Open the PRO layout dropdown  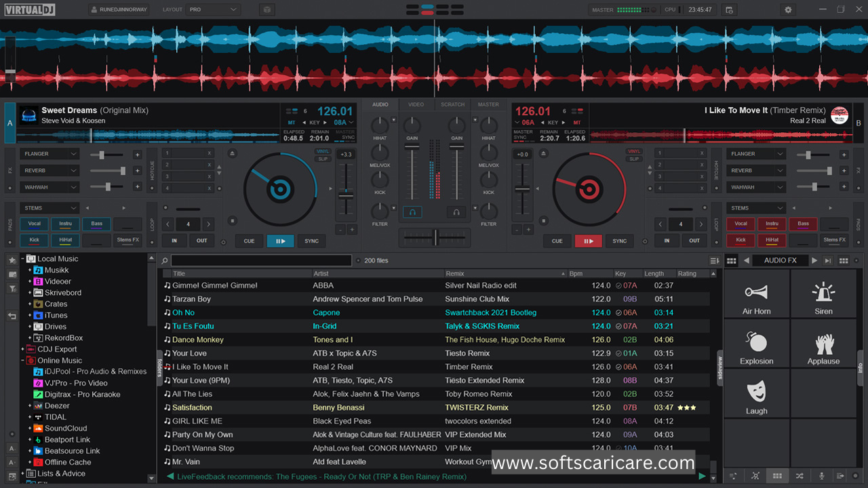[x=213, y=9]
